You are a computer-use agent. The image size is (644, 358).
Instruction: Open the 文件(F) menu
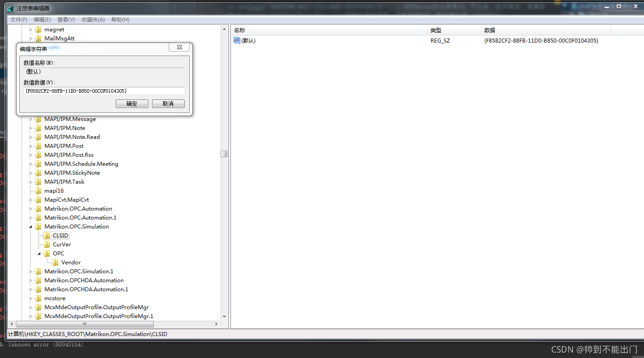(x=18, y=20)
